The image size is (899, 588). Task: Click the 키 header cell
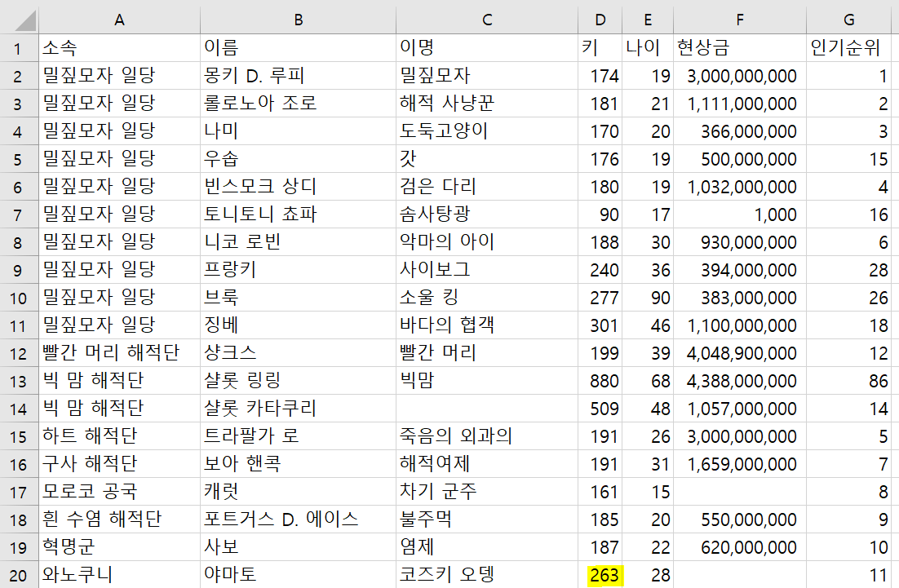pos(600,48)
